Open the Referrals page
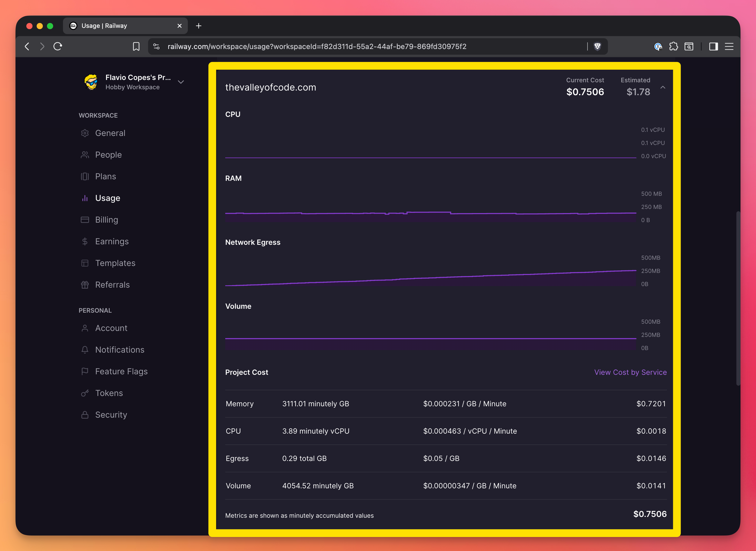The width and height of the screenshot is (756, 551). click(x=112, y=285)
